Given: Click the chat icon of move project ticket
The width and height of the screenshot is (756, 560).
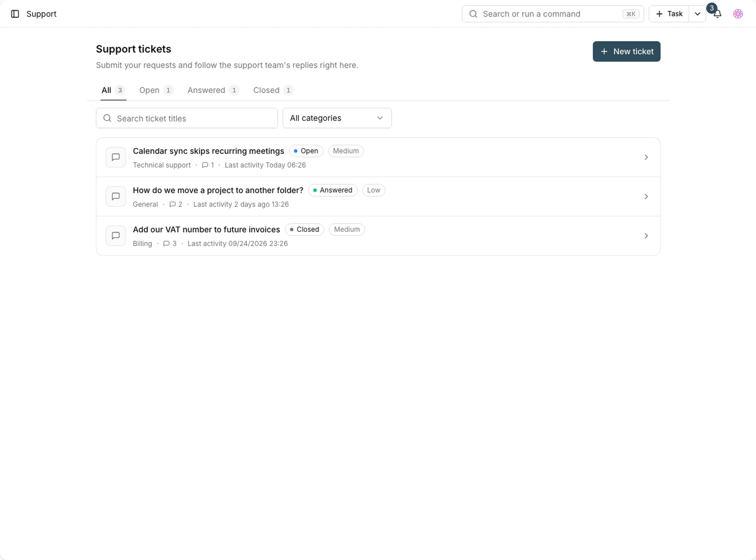Looking at the screenshot, I should pyautogui.click(x=116, y=196).
